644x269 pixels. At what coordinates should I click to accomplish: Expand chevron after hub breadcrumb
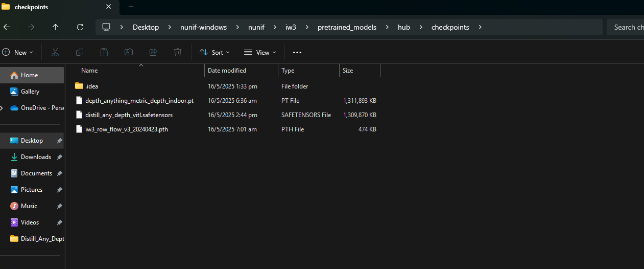[421, 27]
